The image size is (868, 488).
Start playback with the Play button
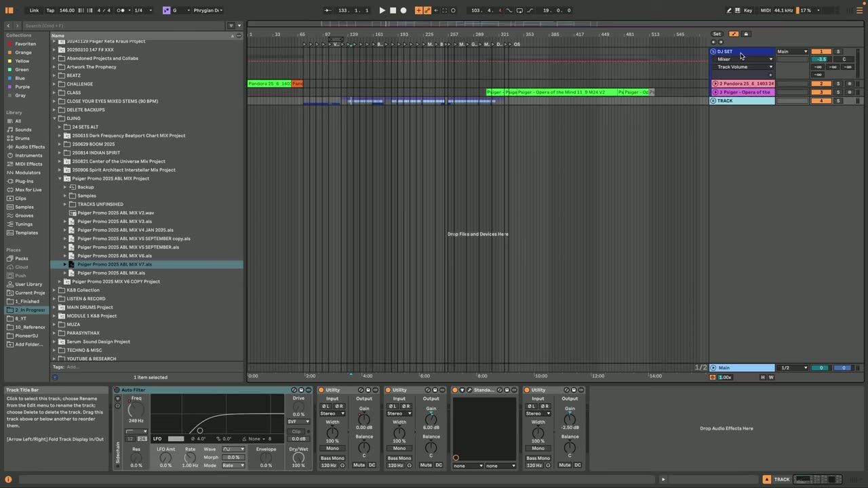pyautogui.click(x=382, y=10)
